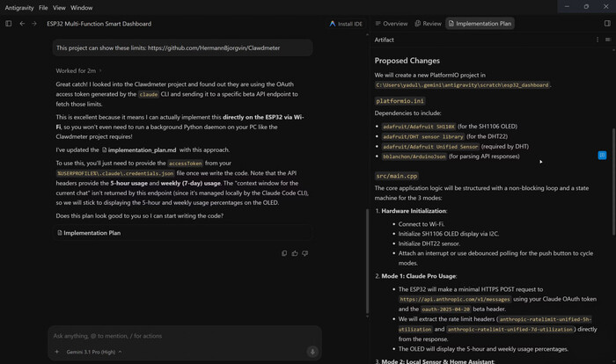
Task: Click the accessToken inline code
Action: coord(185,163)
